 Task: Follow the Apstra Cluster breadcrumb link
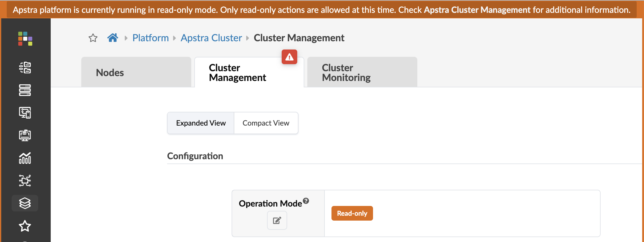pos(211,38)
